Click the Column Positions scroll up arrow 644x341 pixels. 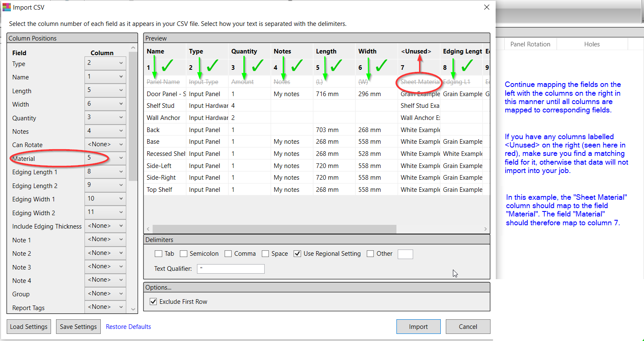133,48
